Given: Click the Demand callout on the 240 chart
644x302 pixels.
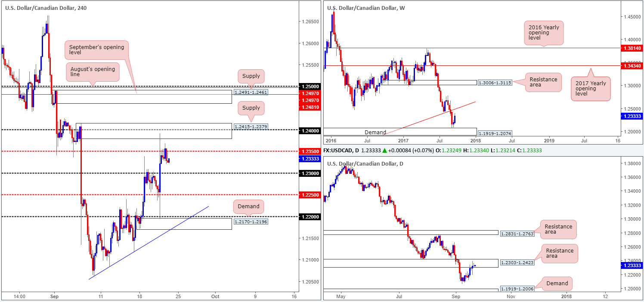Looking at the screenshot, I should pos(249,206).
